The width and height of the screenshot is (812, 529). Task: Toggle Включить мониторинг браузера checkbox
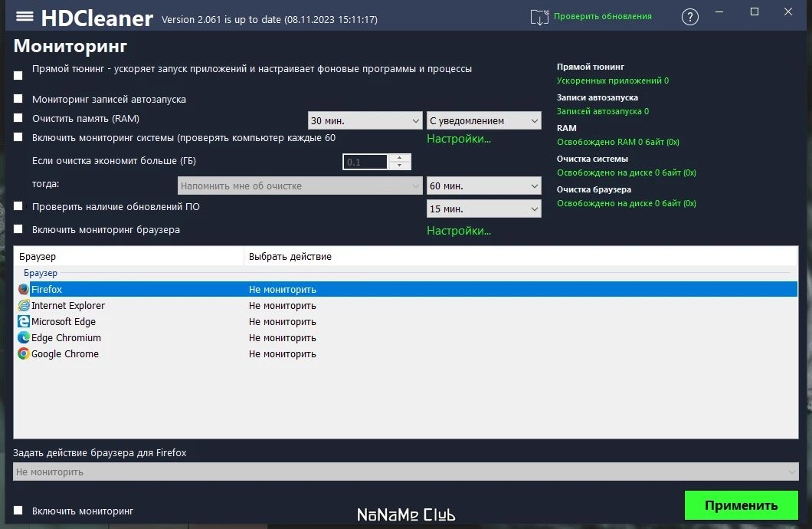point(18,228)
